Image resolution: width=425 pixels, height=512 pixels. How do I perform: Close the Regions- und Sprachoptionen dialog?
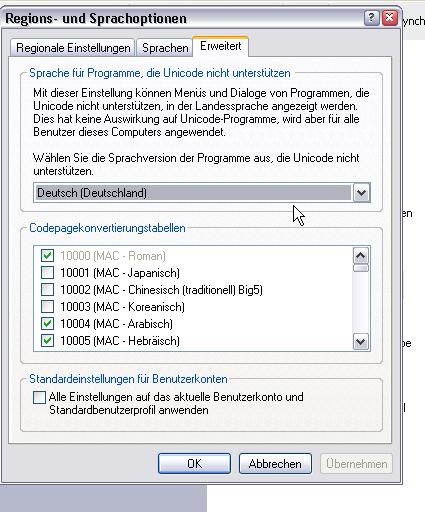coord(390,18)
